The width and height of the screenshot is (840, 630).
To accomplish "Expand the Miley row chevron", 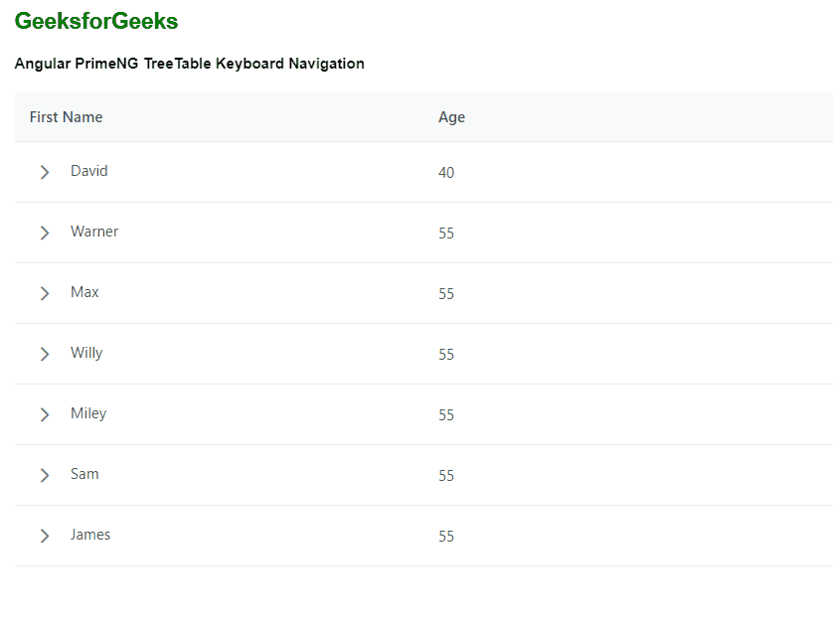I will [45, 414].
